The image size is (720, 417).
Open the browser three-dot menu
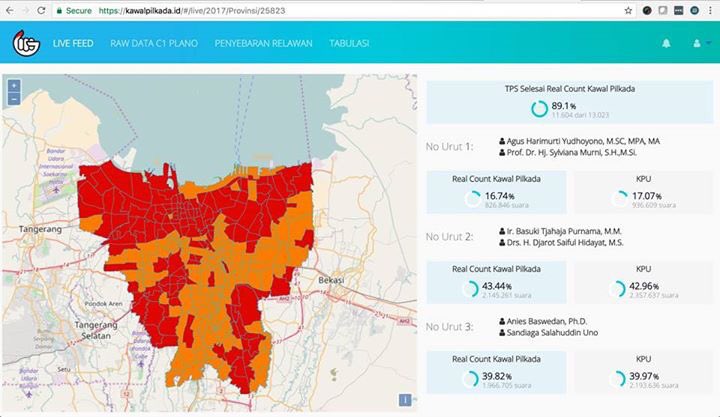point(710,10)
